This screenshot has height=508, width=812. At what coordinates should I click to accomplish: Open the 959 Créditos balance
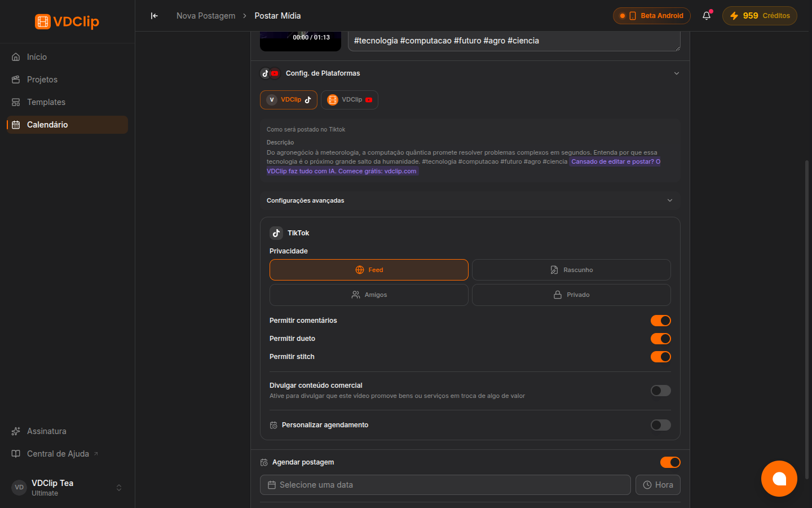[760, 16]
